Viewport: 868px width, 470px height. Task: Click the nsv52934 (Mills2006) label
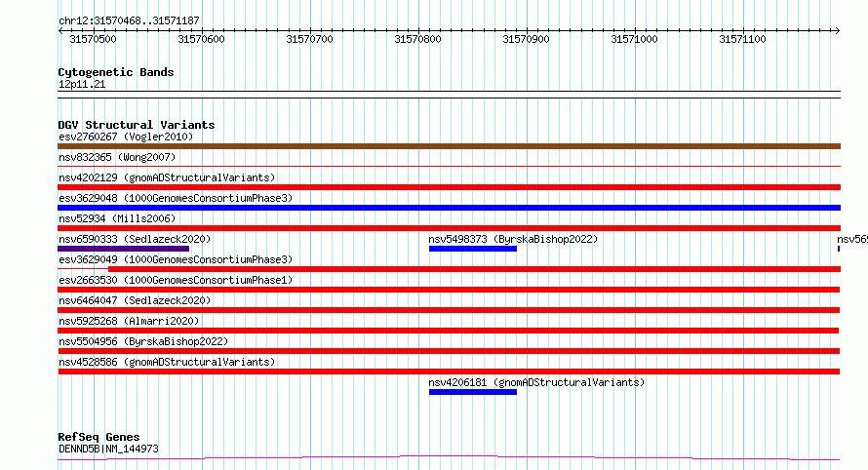(x=117, y=218)
